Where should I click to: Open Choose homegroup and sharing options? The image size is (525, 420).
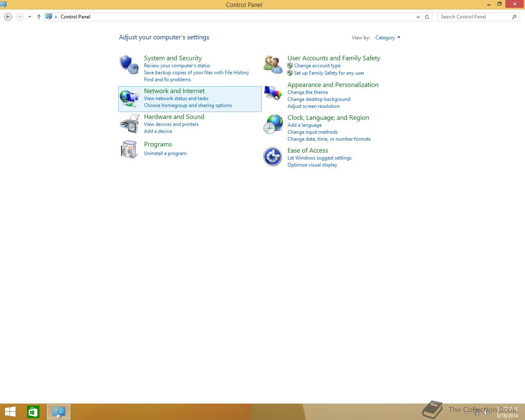pyautogui.click(x=188, y=105)
